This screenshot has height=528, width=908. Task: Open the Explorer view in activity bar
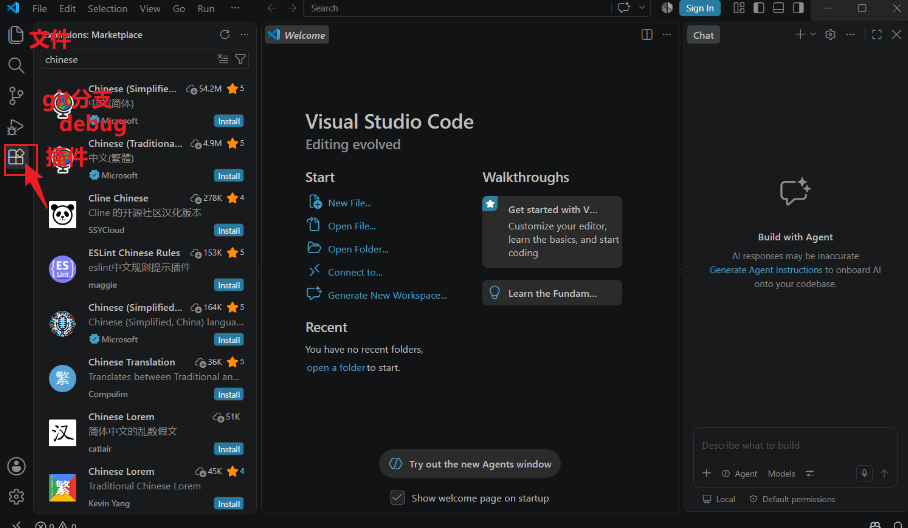pyautogui.click(x=16, y=35)
